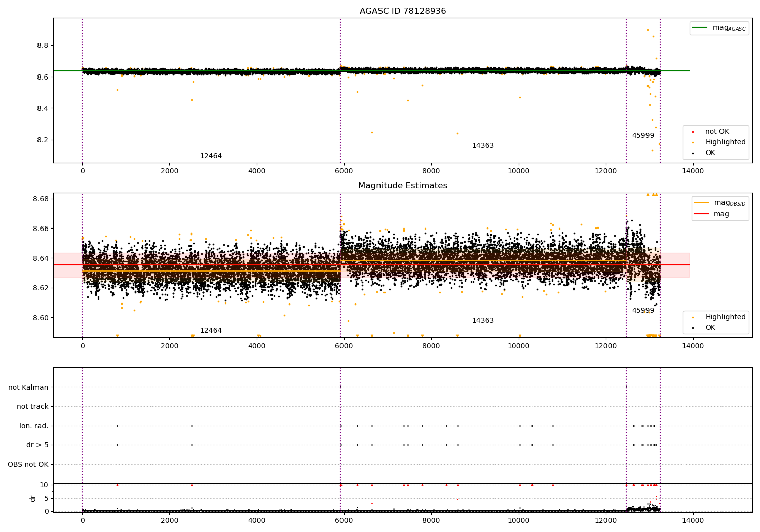Select the mag AGASC legend entry
This screenshot has height=532, width=760.
pyautogui.click(x=719, y=28)
